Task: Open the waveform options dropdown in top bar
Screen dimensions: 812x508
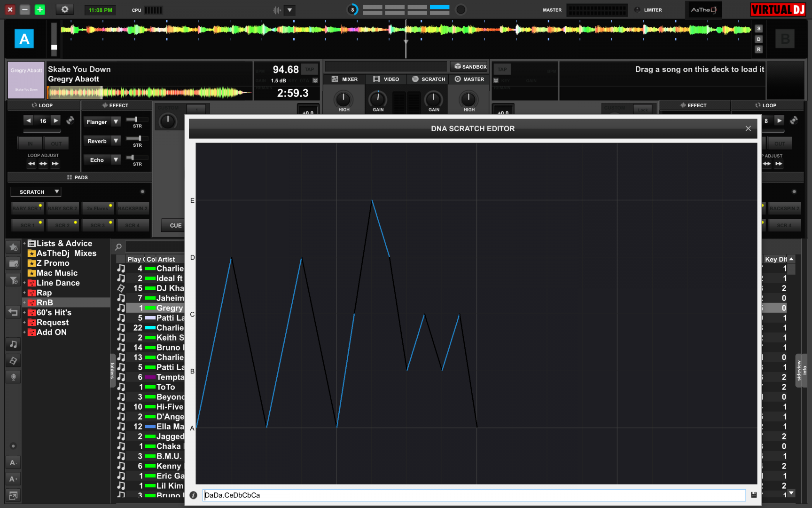Action: [x=290, y=10]
